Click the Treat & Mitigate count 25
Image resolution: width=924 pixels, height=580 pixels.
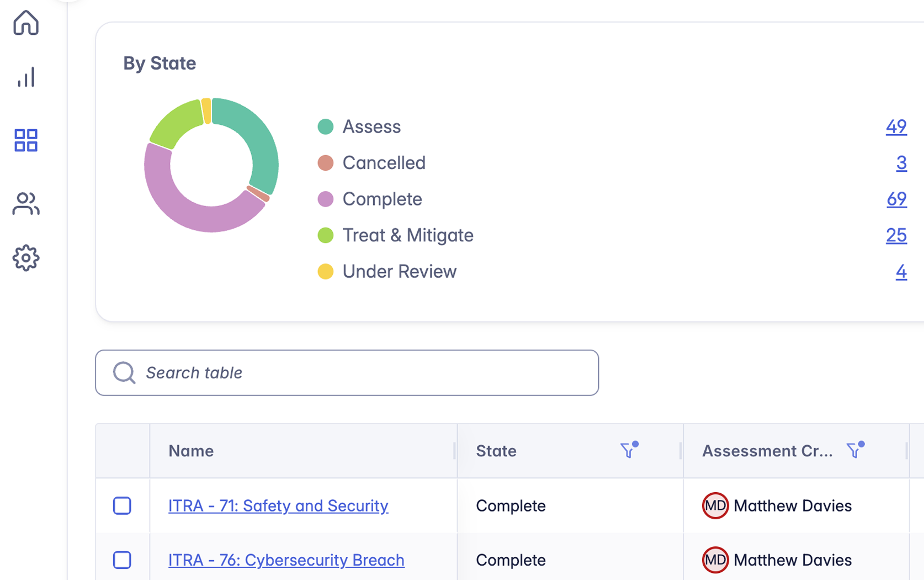896,235
